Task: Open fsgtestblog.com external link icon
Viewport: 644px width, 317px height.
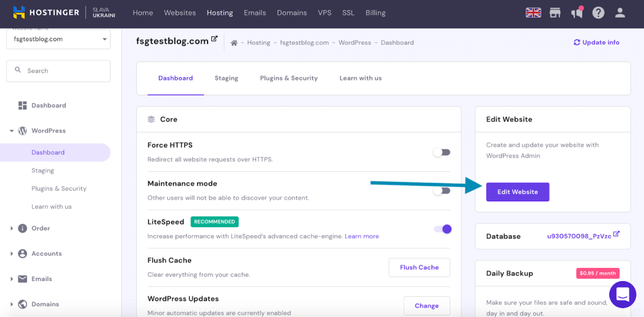Action: click(x=214, y=39)
